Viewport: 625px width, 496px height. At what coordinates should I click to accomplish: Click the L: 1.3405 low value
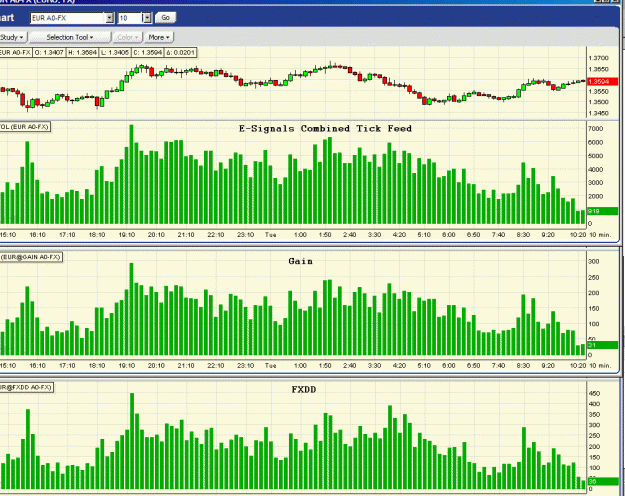click(x=114, y=52)
